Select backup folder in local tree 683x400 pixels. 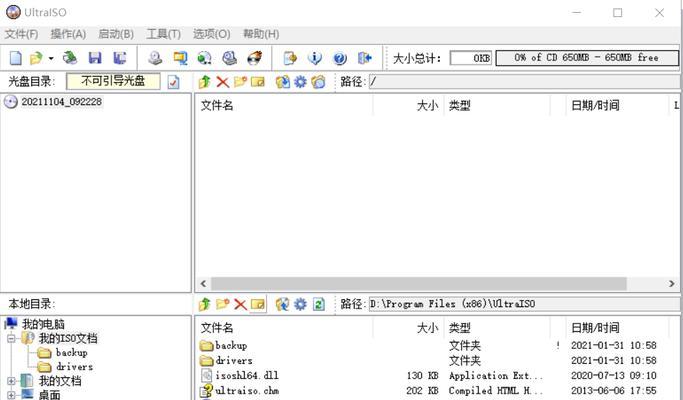[x=71, y=353]
